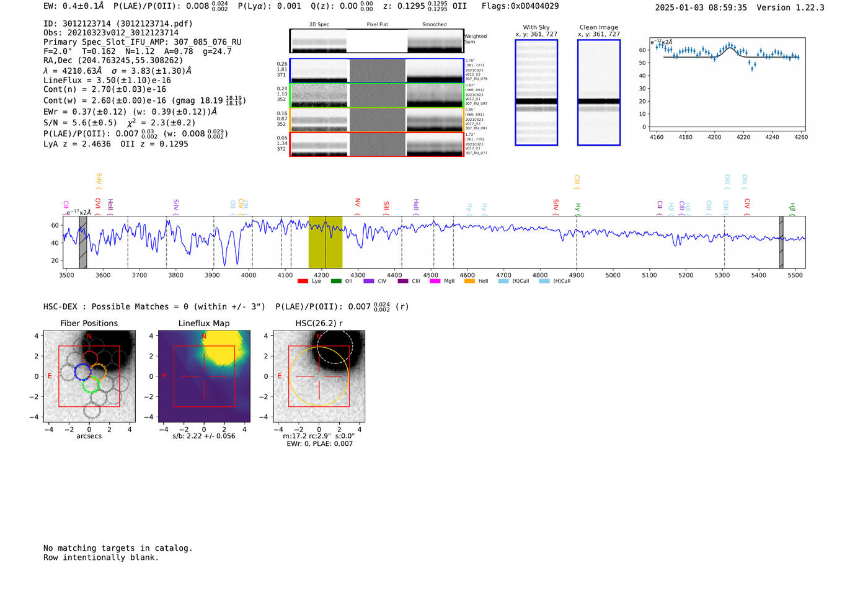Image resolution: width=868 pixels, height=591 pixels.
Task: Click the red fiber circle in Fiber Positions
Action: pyautogui.click(x=90, y=359)
